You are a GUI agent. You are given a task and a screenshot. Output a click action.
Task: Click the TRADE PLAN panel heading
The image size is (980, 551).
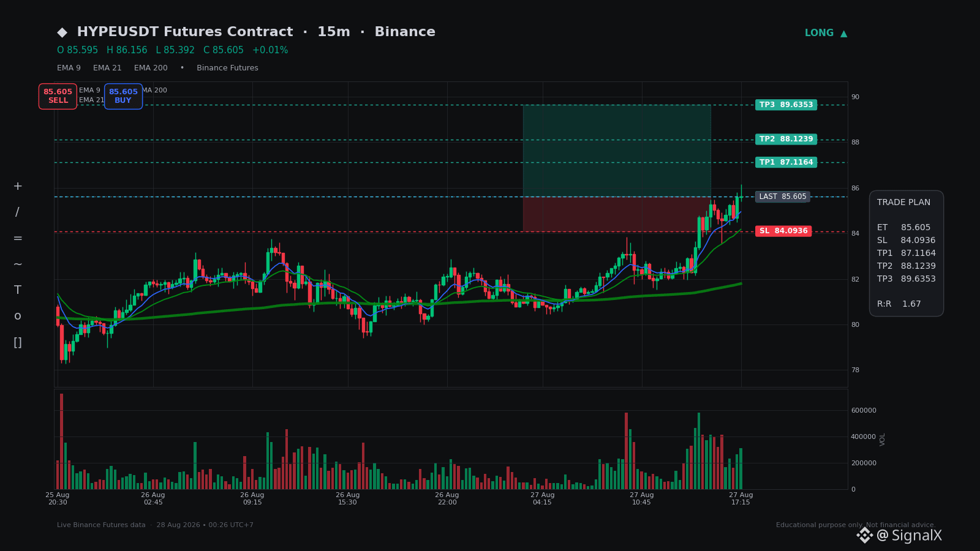click(x=903, y=203)
